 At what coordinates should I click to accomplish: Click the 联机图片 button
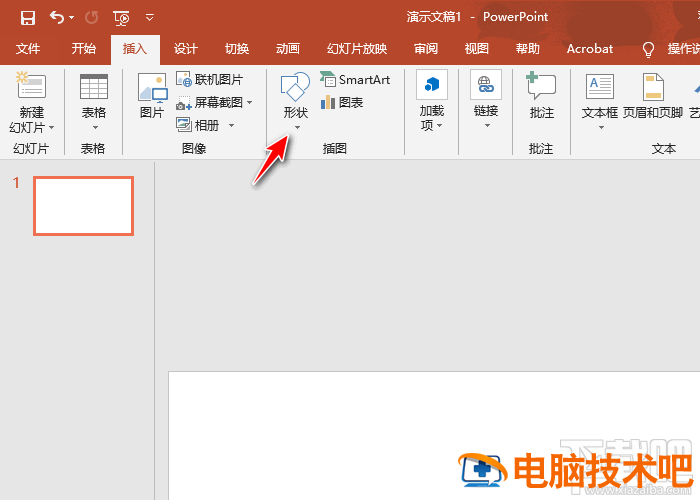click(x=209, y=80)
